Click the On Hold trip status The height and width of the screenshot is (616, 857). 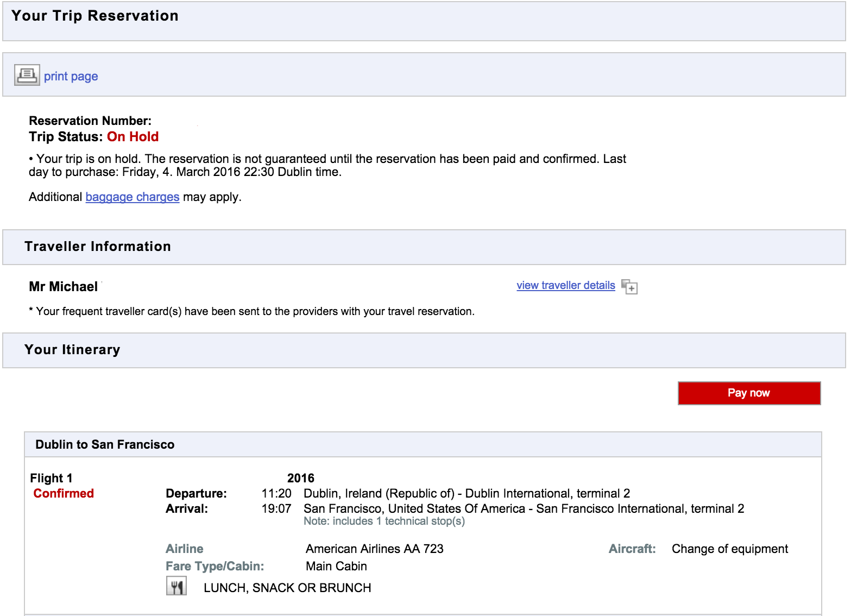pos(133,137)
